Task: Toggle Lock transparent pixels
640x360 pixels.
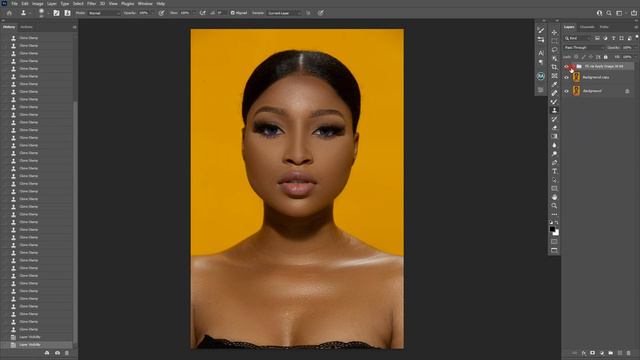Action: click(576, 57)
